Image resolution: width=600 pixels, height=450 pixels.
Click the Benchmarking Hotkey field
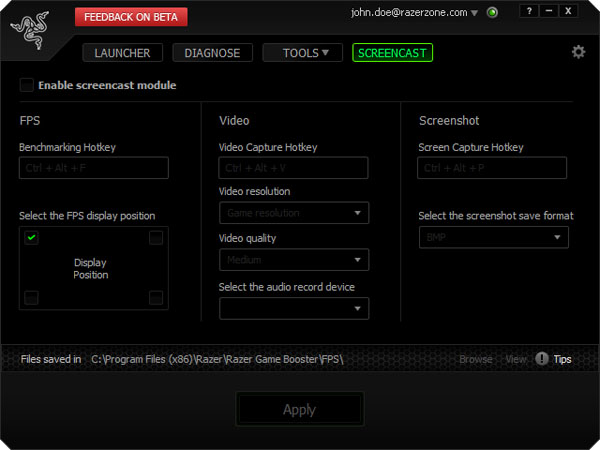pyautogui.click(x=94, y=168)
